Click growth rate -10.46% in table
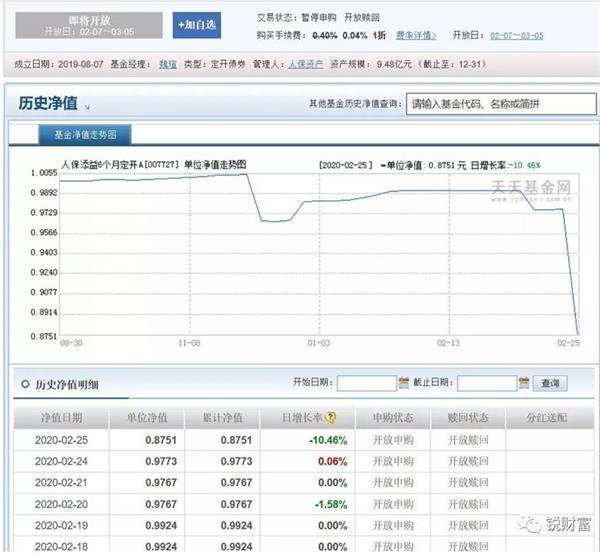Screen dimensions: 600x557 pos(328,440)
